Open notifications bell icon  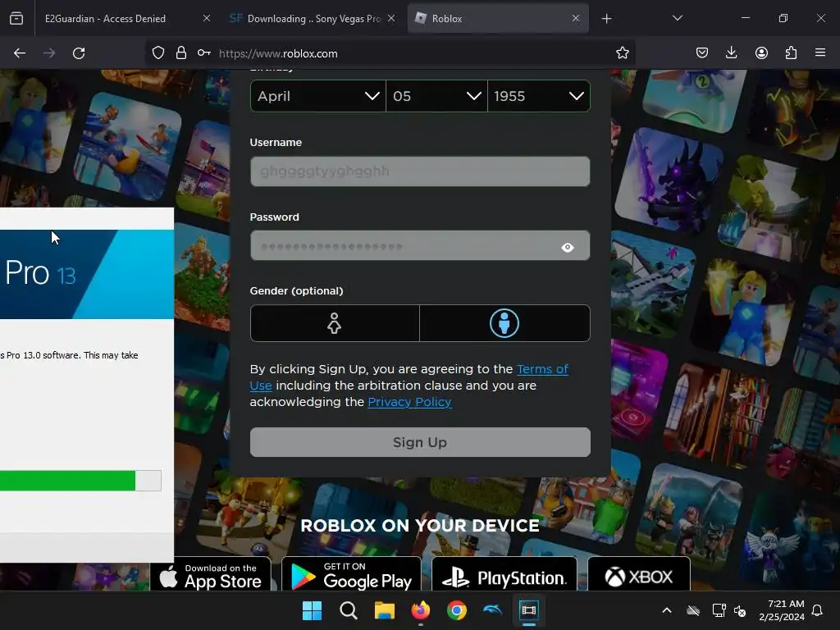coord(818,610)
